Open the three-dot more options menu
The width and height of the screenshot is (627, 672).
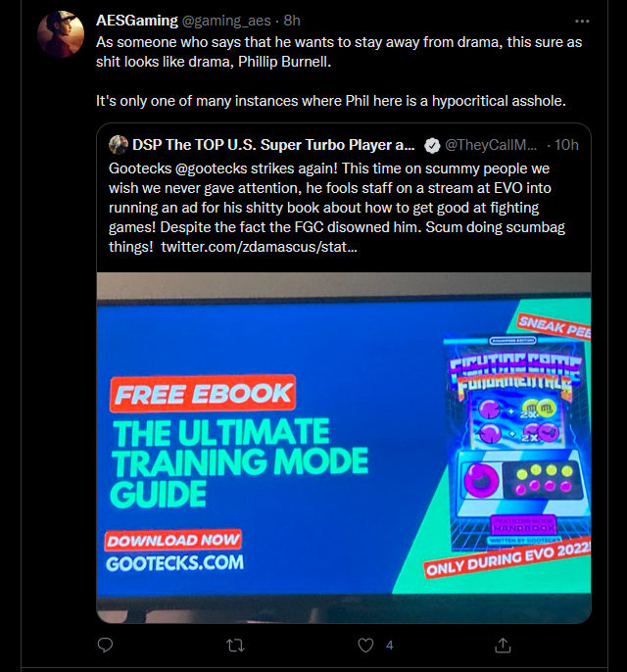click(x=582, y=21)
